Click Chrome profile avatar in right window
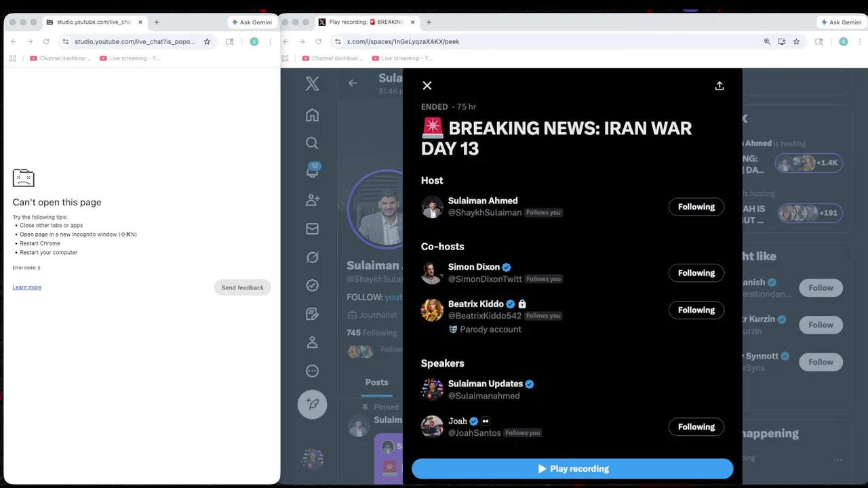 [x=844, y=41]
